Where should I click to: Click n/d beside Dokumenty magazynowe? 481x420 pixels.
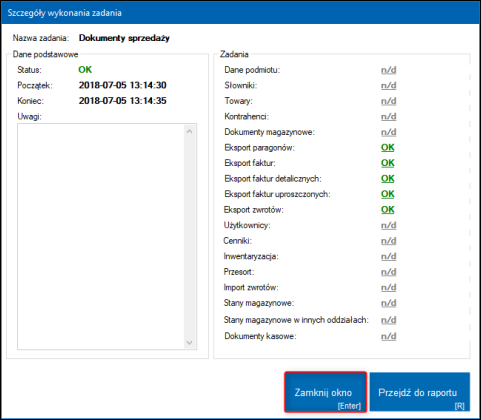tap(389, 132)
